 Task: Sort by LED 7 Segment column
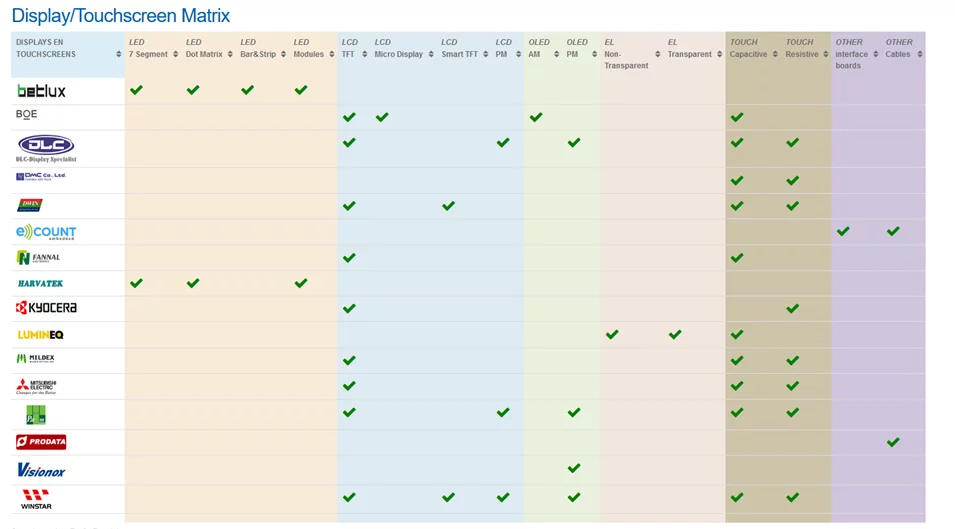[x=175, y=54]
